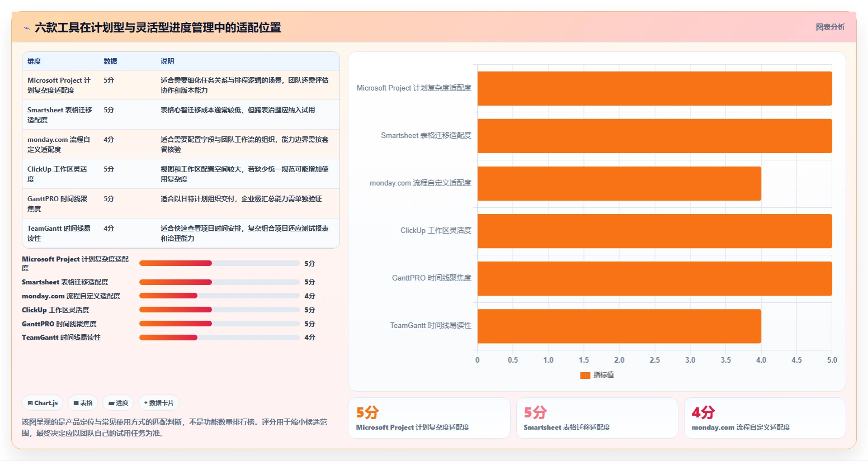Click description starting 表格心智迁移成本
This screenshot has height=461, width=868.
coord(238,110)
